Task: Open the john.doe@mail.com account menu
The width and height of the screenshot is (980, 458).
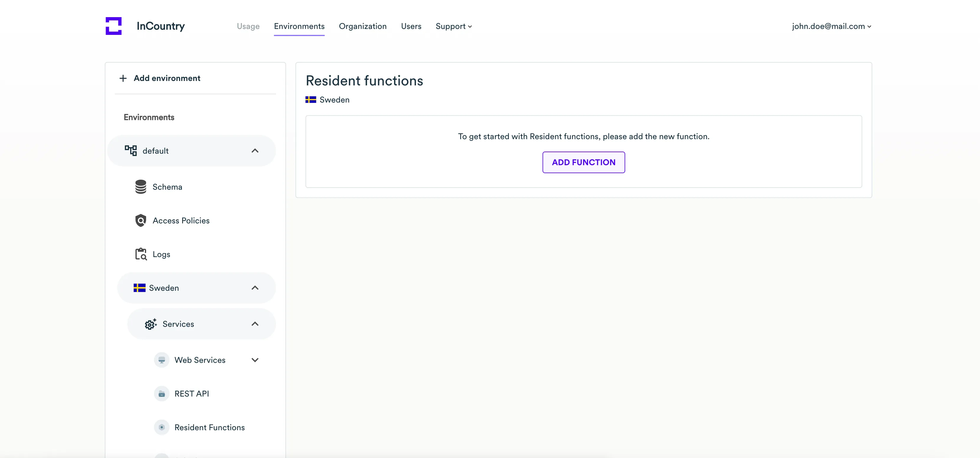Action: click(x=831, y=26)
